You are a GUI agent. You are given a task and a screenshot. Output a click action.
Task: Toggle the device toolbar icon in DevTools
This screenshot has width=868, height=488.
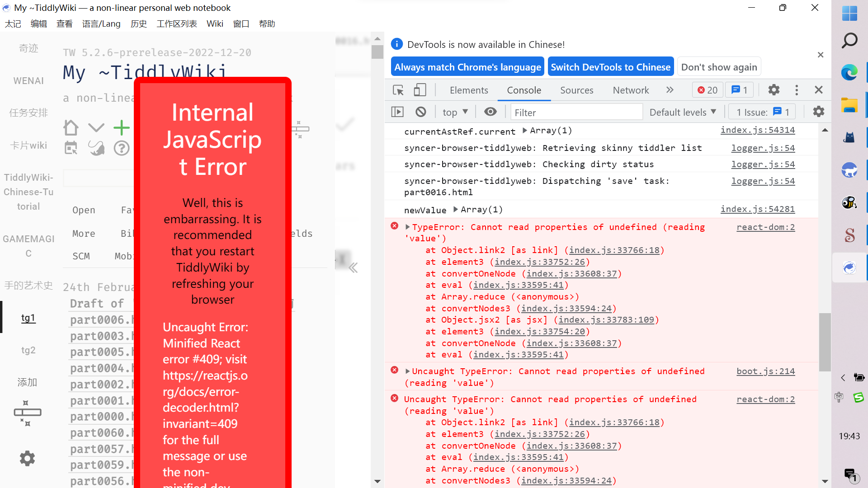(x=420, y=90)
